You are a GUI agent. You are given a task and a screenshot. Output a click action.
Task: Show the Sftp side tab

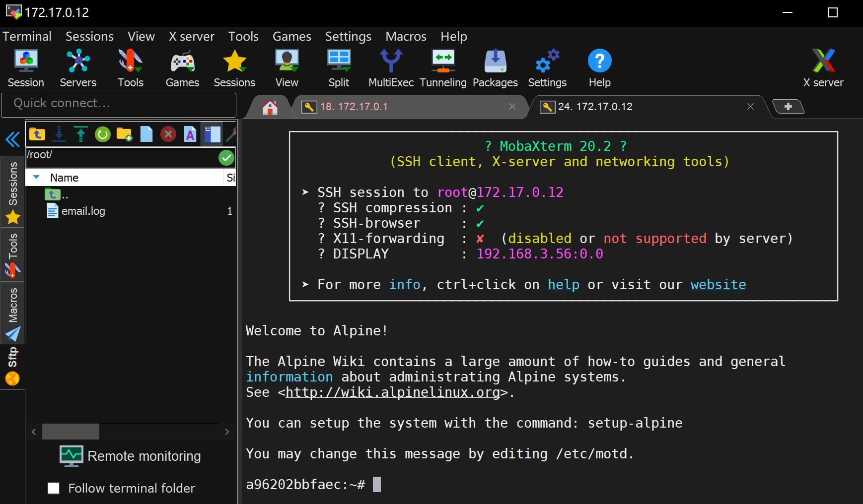pyautogui.click(x=13, y=366)
